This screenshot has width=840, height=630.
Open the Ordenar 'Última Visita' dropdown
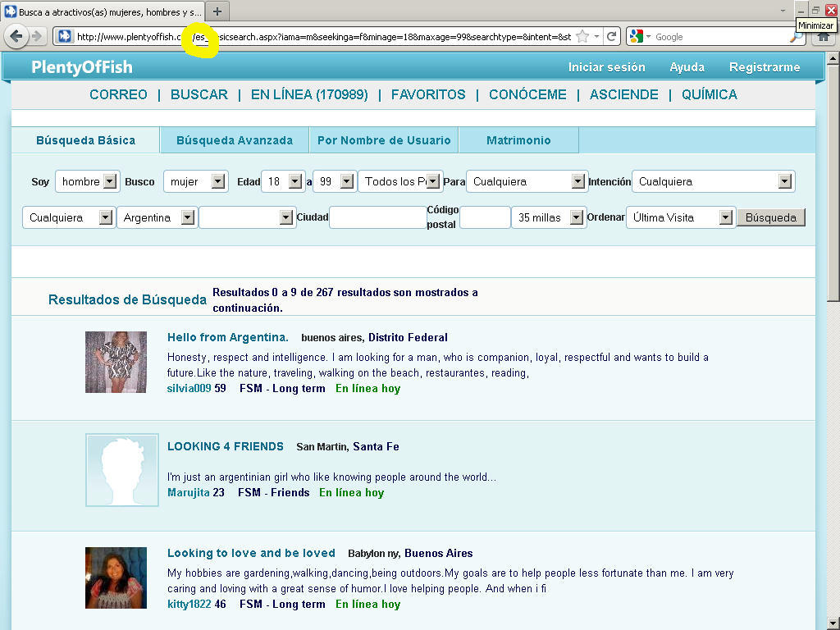coord(680,217)
